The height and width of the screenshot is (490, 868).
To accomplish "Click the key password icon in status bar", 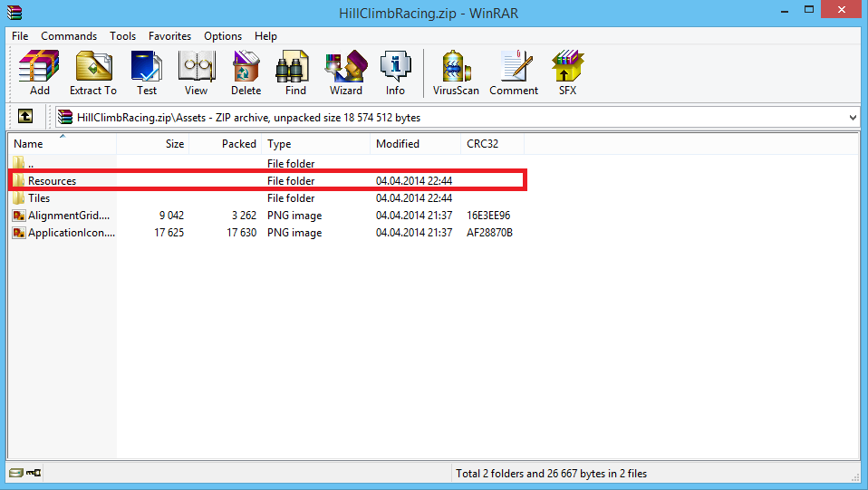I will (34, 472).
